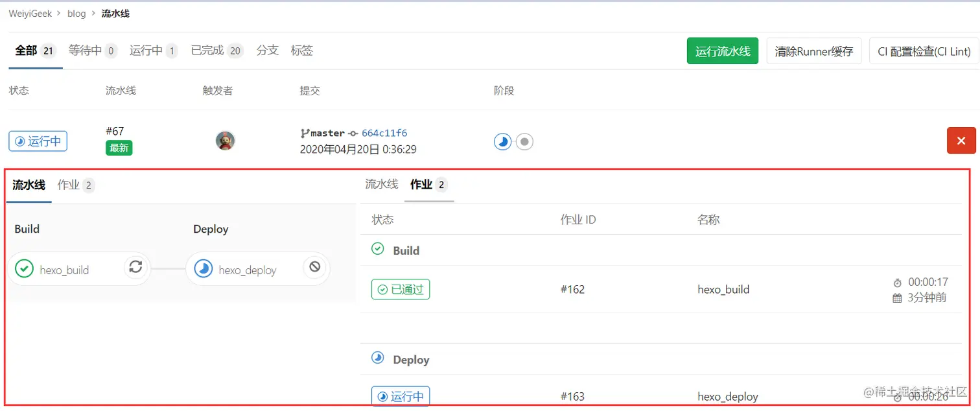Click the 运行流水线 green button
Viewport: 980px width, 411px height.
click(723, 51)
